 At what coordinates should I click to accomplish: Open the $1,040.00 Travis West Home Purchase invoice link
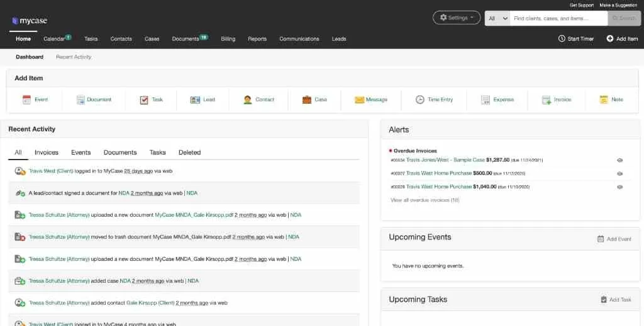(438, 187)
